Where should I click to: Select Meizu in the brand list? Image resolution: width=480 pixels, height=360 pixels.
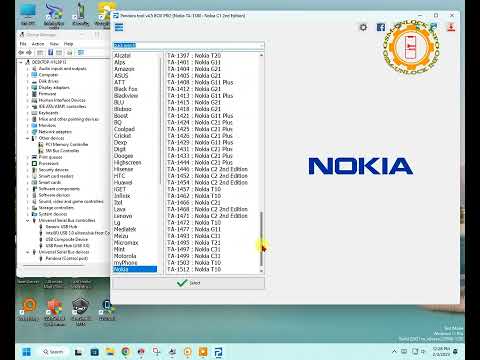pyautogui.click(x=121, y=236)
